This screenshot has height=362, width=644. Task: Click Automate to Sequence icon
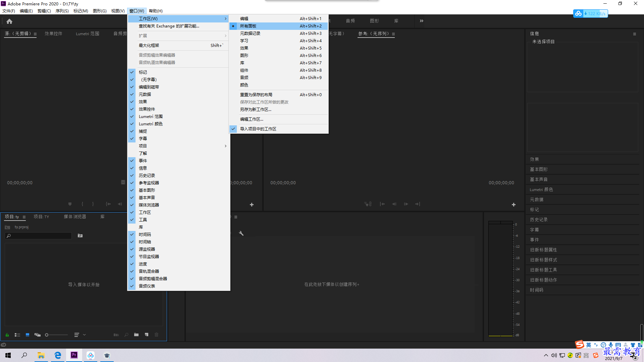coord(116,335)
